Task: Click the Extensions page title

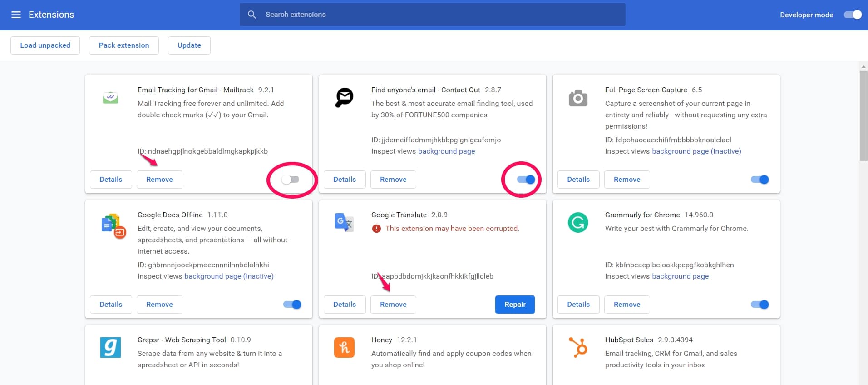Action: pyautogui.click(x=51, y=15)
